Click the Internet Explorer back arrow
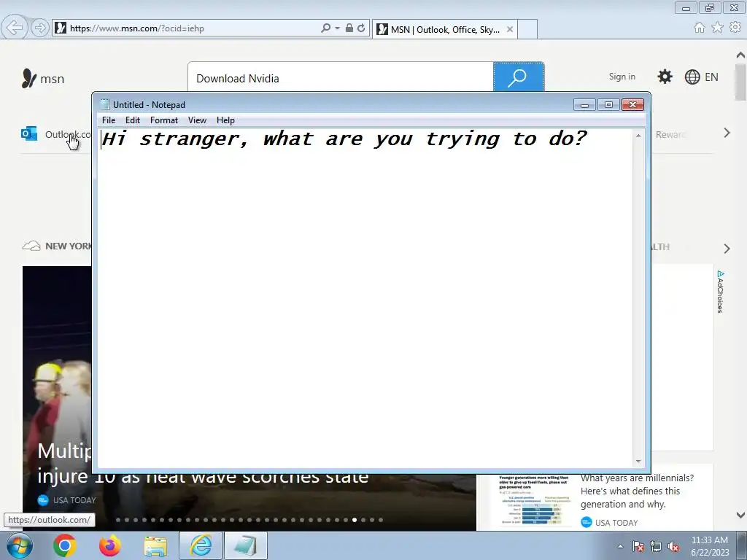Viewport: 747px width, 560px height. pyautogui.click(x=15, y=28)
